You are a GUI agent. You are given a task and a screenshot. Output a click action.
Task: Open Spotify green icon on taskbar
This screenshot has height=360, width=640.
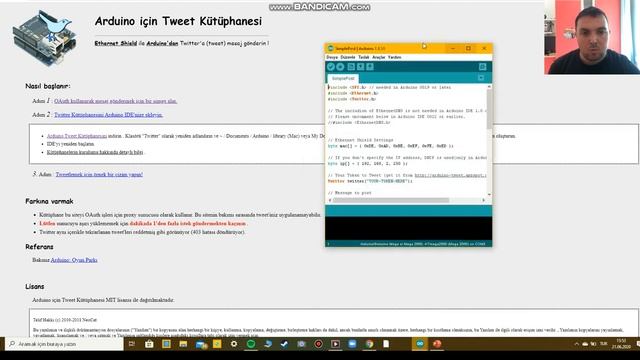251,344
